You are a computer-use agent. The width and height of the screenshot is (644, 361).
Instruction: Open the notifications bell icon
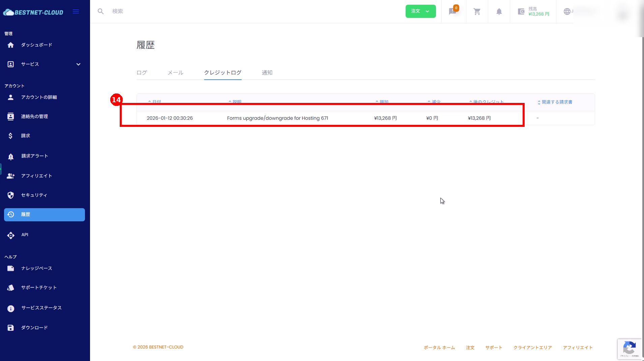click(499, 11)
